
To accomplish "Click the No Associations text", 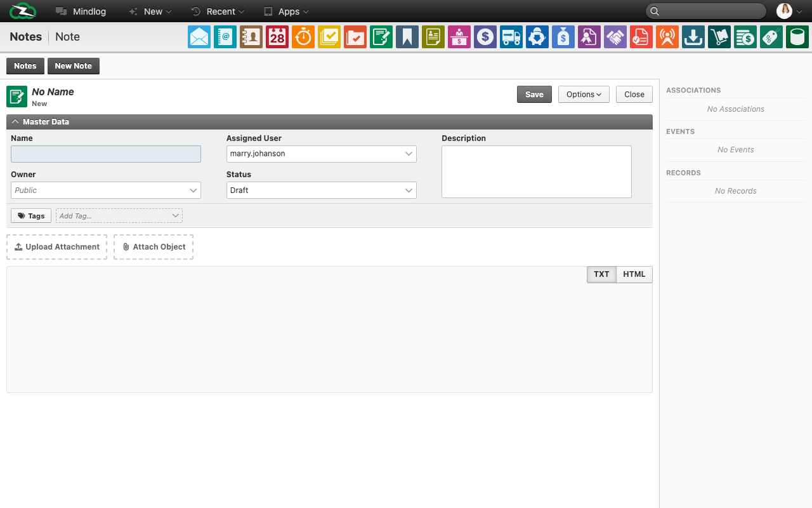I will pos(736,109).
